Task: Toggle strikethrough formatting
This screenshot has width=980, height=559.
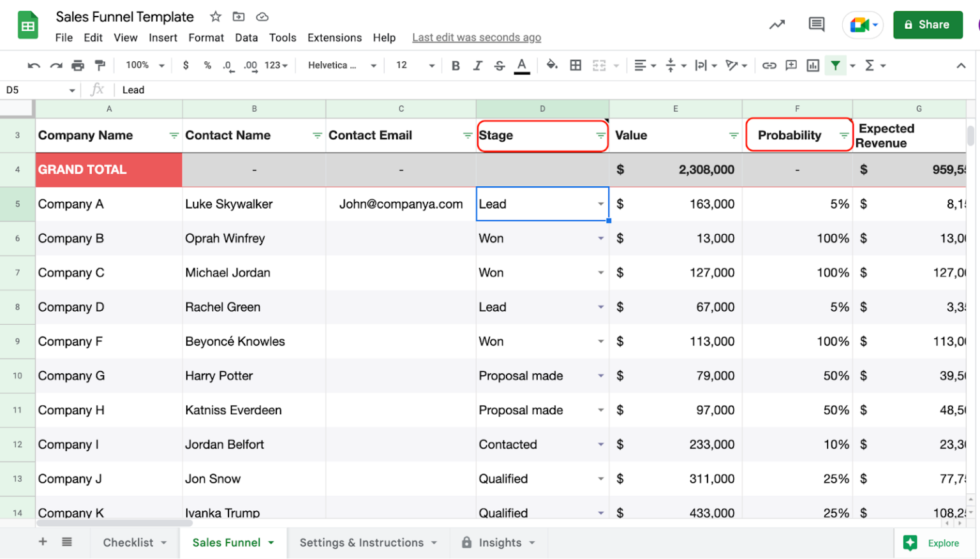Action: tap(500, 65)
